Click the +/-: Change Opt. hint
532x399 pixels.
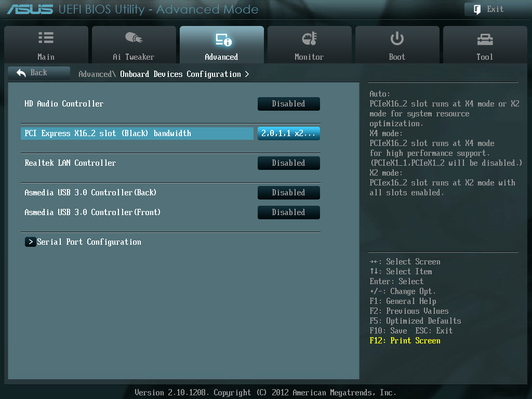pos(403,291)
